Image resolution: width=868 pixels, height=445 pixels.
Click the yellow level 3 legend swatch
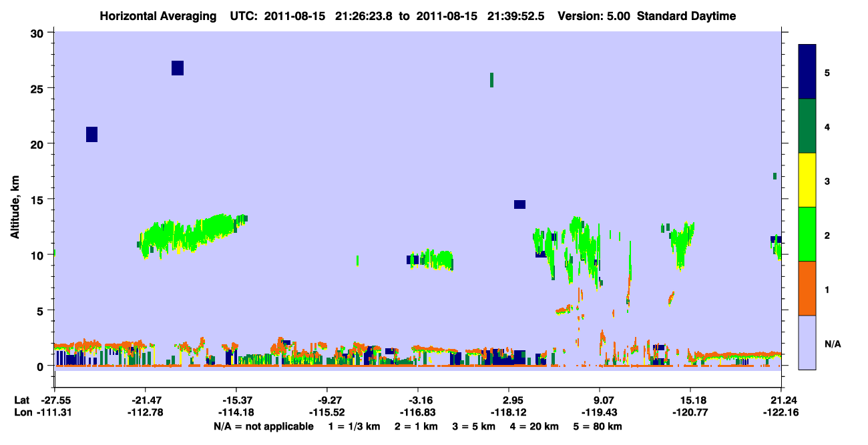pyautogui.click(x=807, y=180)
